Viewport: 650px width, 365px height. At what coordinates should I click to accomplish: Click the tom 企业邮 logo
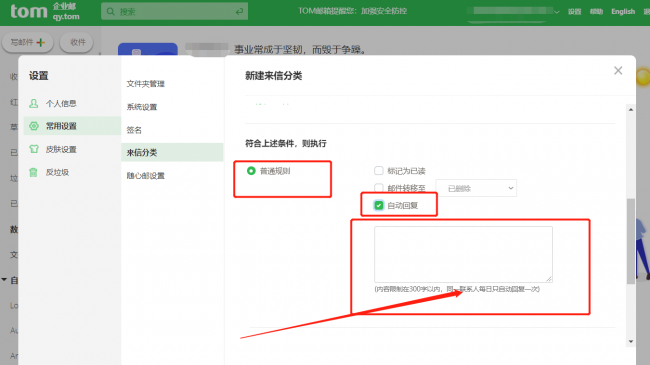point(45,11)
